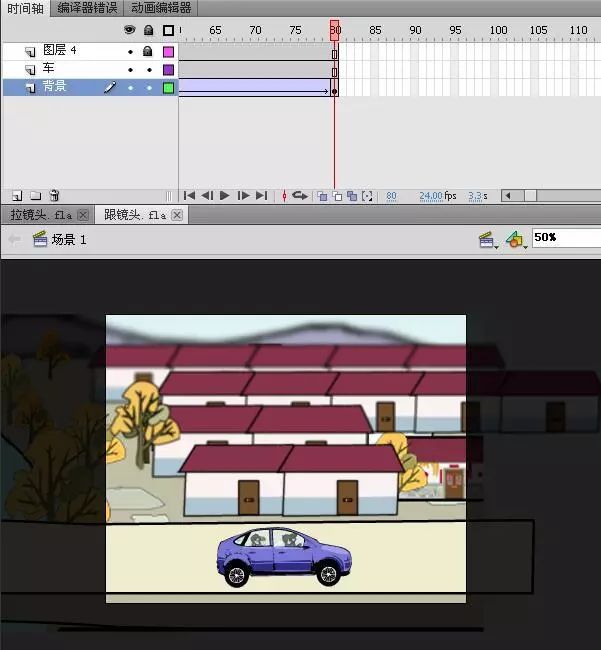Toggle visibility dot of 车 layer
This screenshot has width=601, height=650.
pos(131,70)
